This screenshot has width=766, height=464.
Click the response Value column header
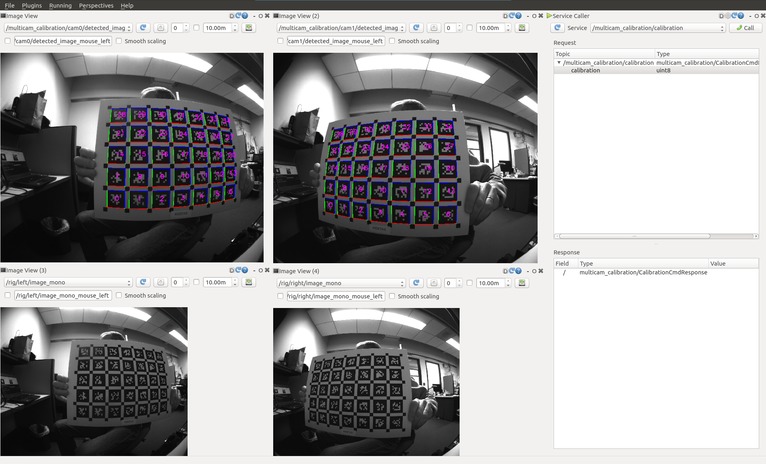tap(733, 263)
